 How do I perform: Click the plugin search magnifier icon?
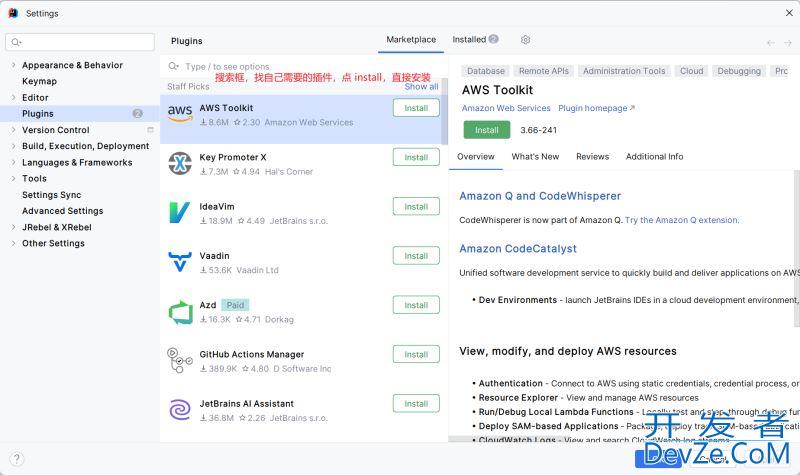[x=173, y=66]
